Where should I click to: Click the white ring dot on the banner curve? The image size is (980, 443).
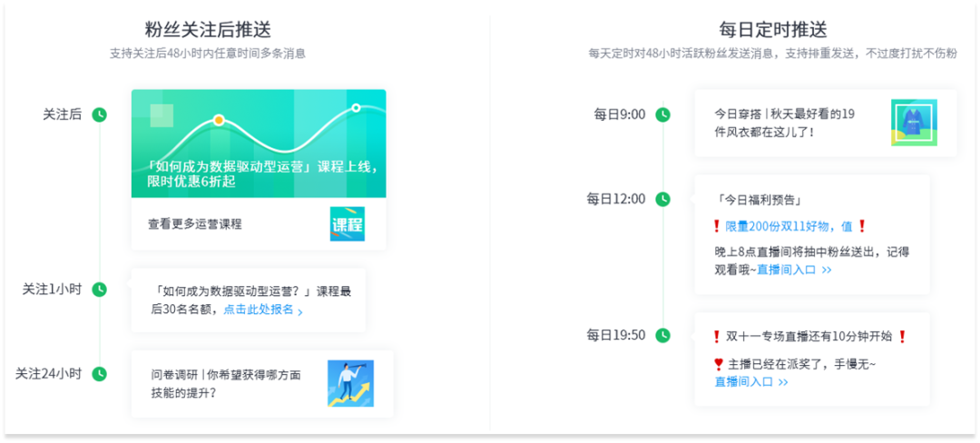pyautogui.click(x=357, y=107)
